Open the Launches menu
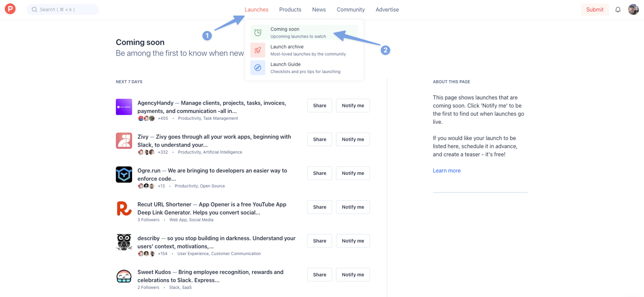This screenshot has width=644, height=297. click(x=256, y=9)
